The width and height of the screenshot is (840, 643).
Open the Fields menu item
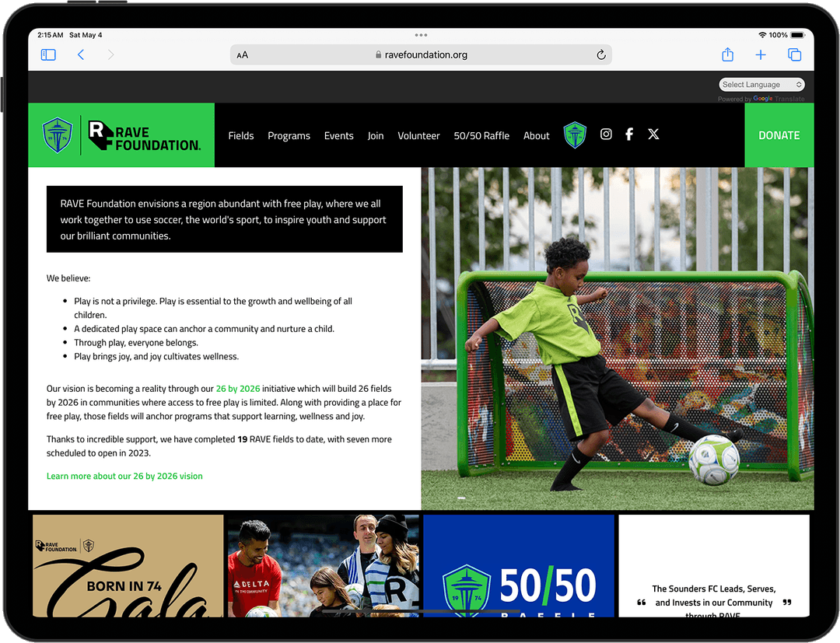point(241,135)
